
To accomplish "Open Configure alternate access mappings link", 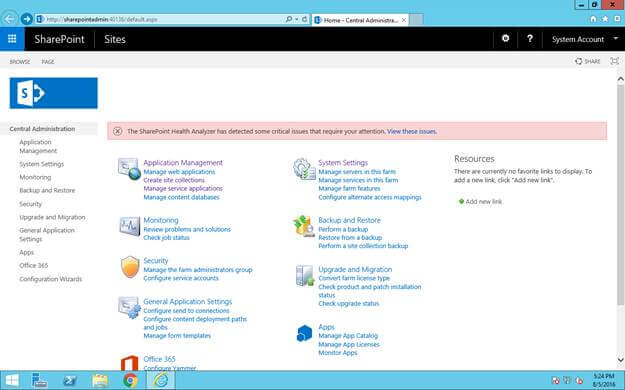I will click(370, 197).
